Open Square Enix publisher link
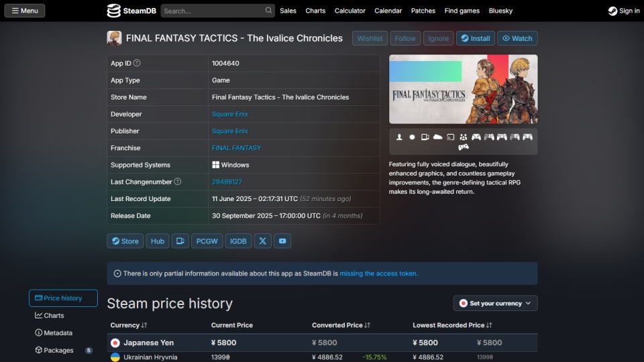 [229, 131]
